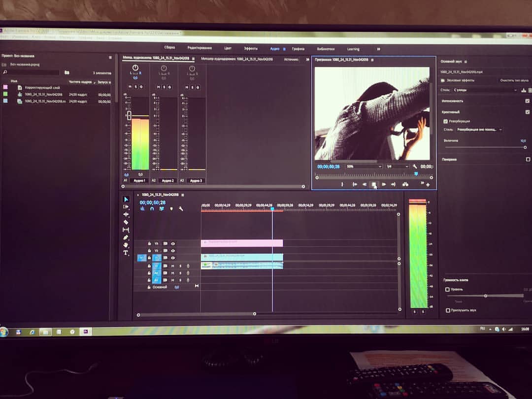Switch to the Эффекты workspace
The height and width of the screenshot is (399, 532).
click(x=251, y=48)
